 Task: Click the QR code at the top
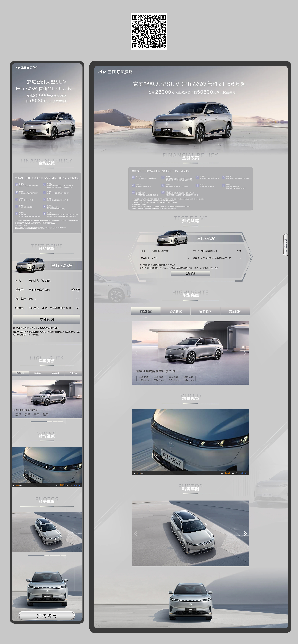(x=149, y=31)
